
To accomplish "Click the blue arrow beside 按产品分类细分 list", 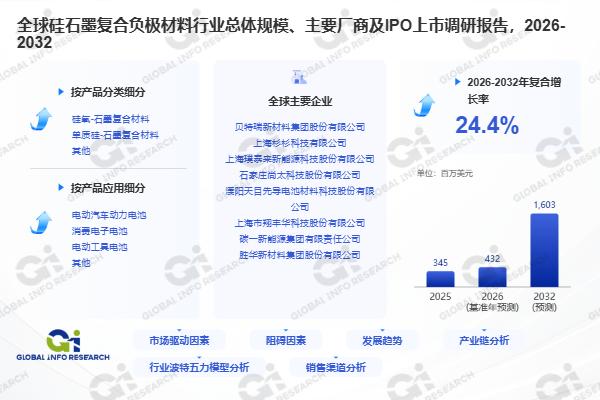I will tap(41, 119).
